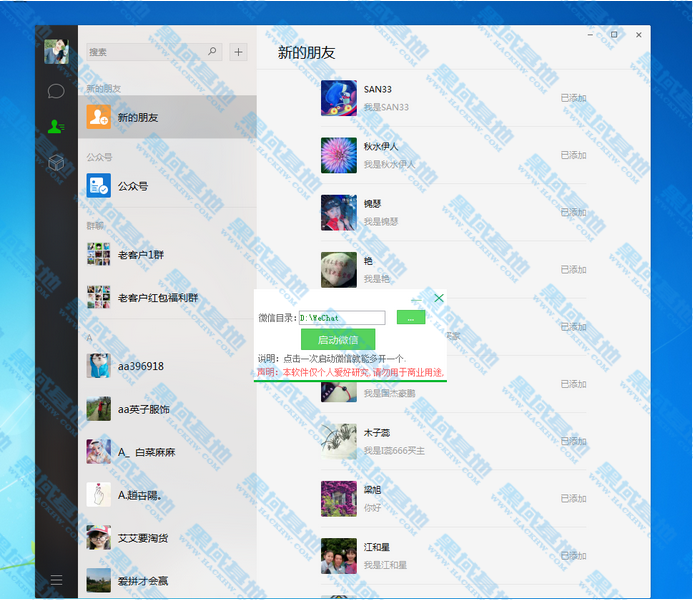Viewport: 693px width, 600px height.
Task: Select contact aa396918
Action: (167, 366)
